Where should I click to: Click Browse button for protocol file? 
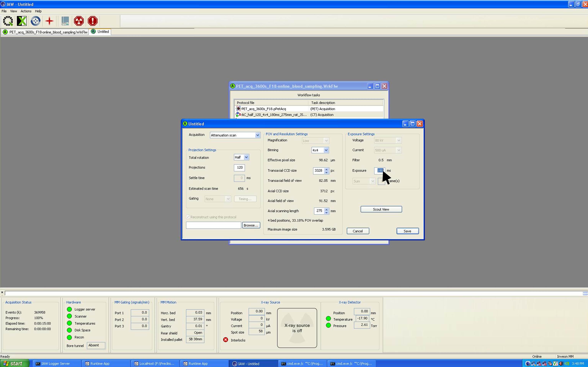pyautogui.click(x=251, y=225)
